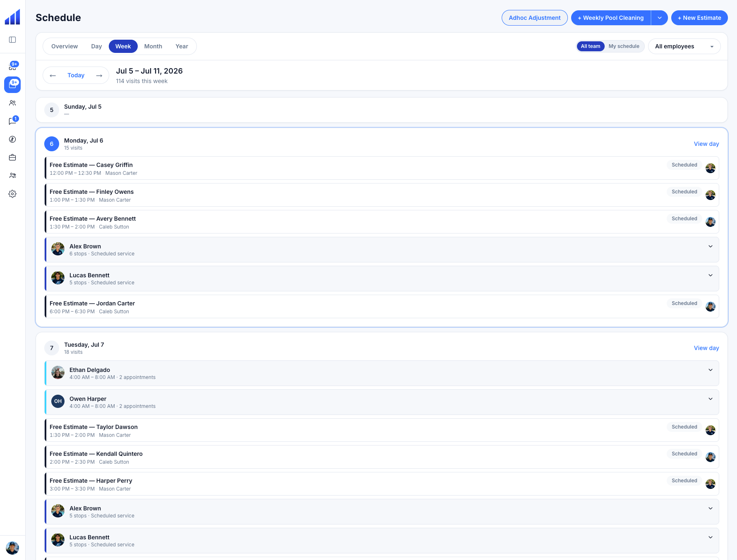Toggle the sidebar panel icon

click(x=12, y=40)
